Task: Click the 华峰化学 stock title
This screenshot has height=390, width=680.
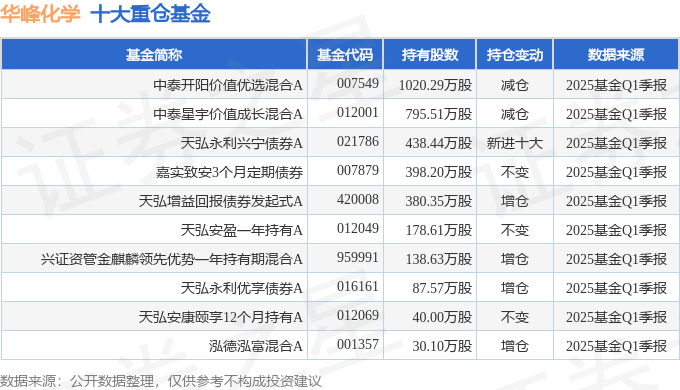Action: pyautogui.click(x=40, y=13)
